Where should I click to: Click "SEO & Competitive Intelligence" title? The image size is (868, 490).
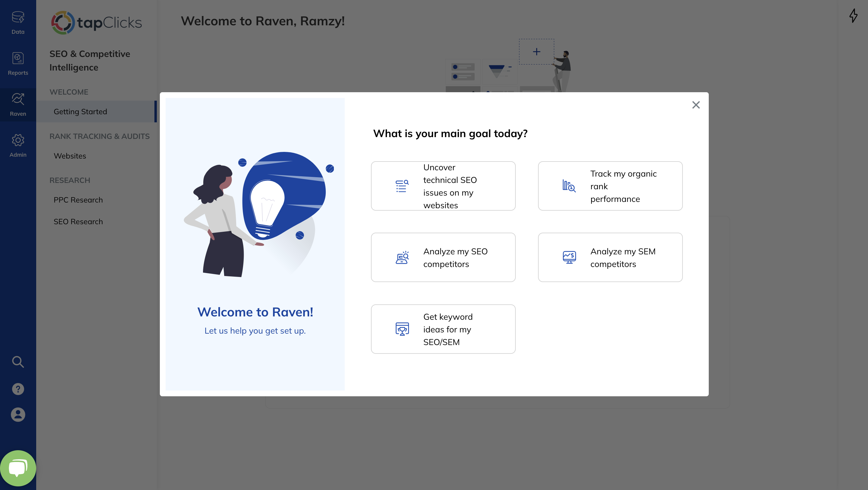click(x=90, y=61)
